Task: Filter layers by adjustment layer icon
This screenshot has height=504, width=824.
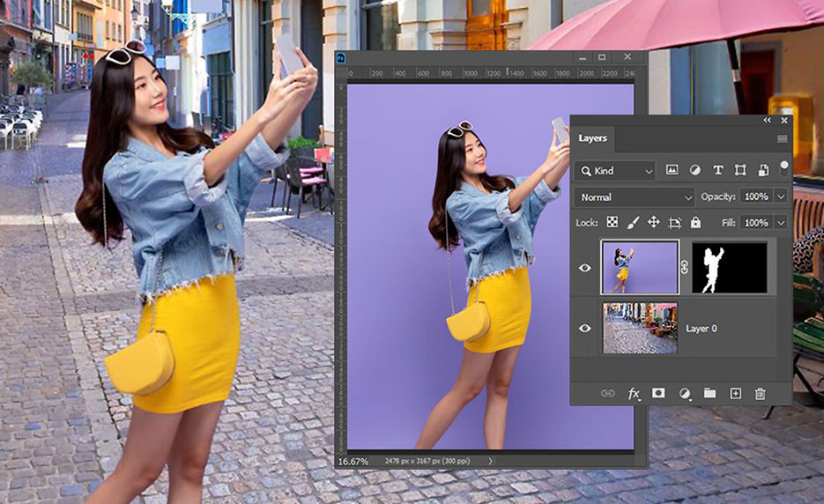Action: (694, 170)
